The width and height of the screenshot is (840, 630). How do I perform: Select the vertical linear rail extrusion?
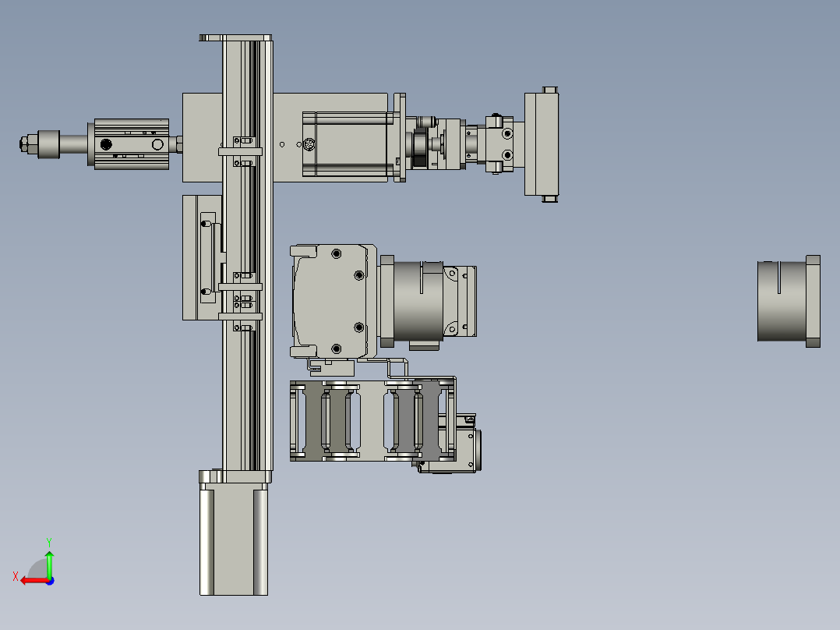[x=248, y=255]
